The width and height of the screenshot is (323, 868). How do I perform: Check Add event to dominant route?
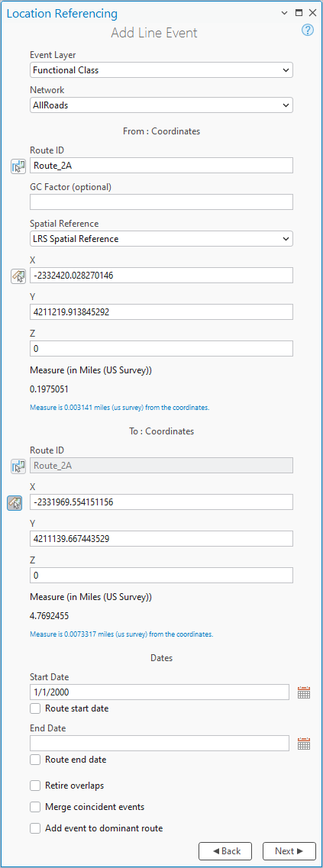pyautogui.click(x=35, y=829)
